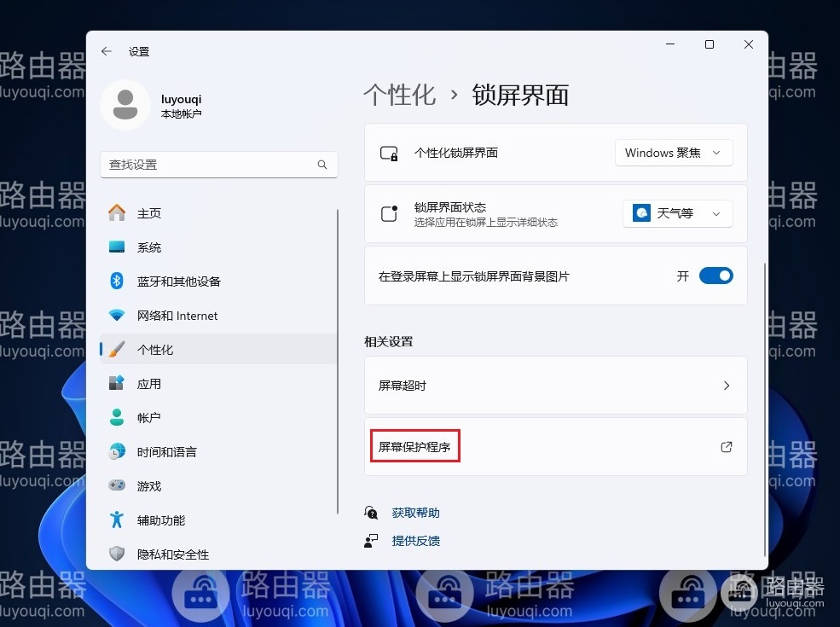Click the 个性化 breadcrumb
Viewport: 840px width, 627px height.
[x=400, y=96]
